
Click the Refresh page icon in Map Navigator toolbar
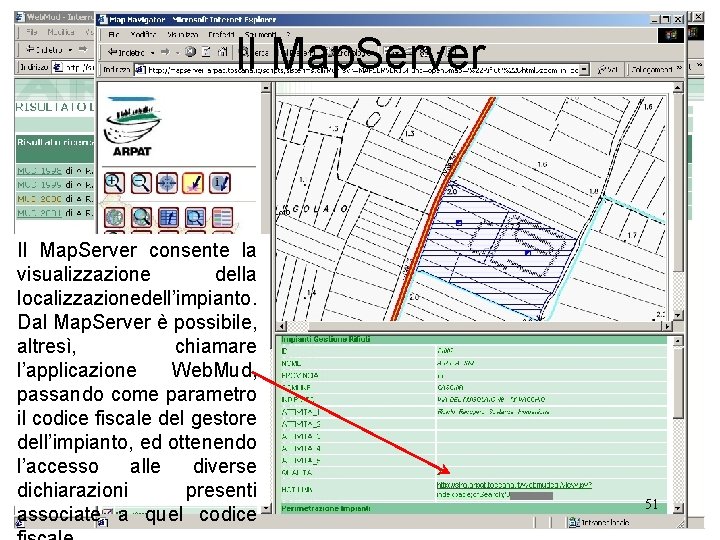click(x=207, y=52)
